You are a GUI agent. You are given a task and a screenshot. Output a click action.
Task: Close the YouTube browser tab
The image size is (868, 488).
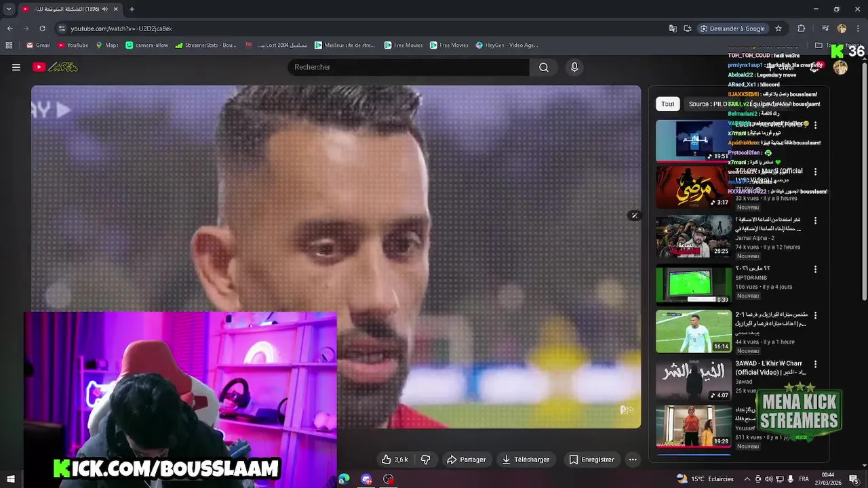point(116,9)
